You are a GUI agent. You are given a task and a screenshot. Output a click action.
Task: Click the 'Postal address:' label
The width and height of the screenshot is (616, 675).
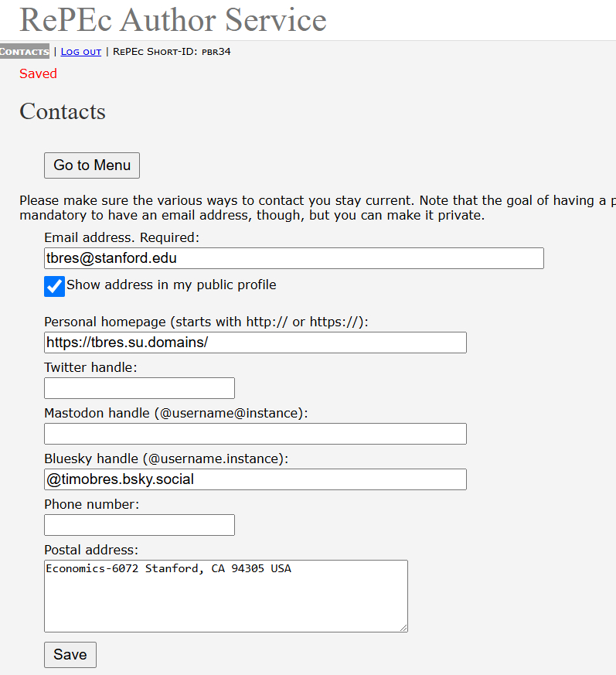point(91,550)
